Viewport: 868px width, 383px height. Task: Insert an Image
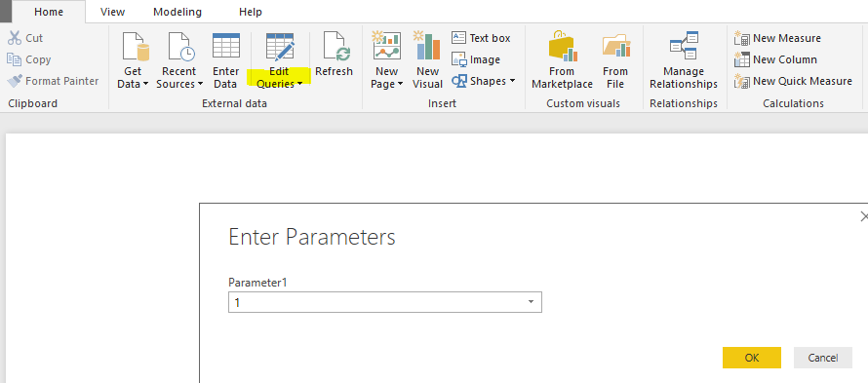476,59
